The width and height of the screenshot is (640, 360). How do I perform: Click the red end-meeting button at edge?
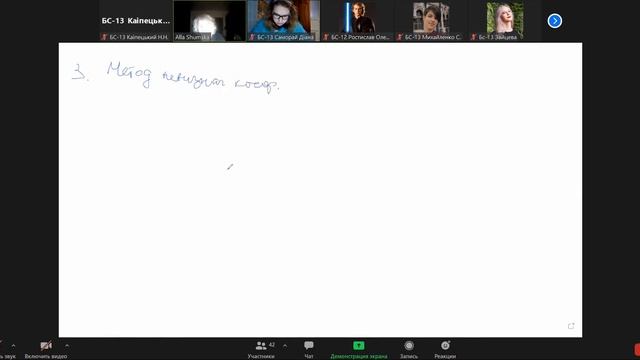coord(637,350)
